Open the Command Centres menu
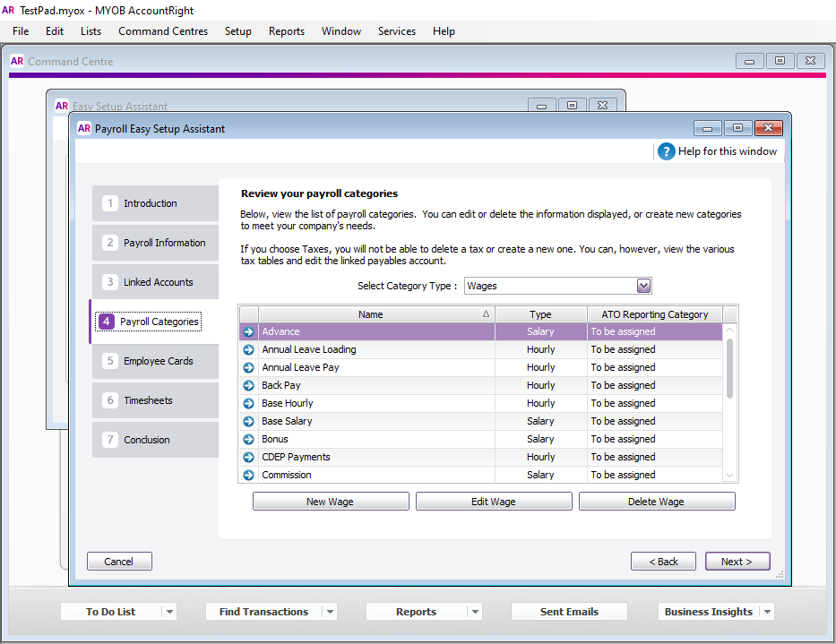This screenshot has width=836, height=644. pos(163,31)
